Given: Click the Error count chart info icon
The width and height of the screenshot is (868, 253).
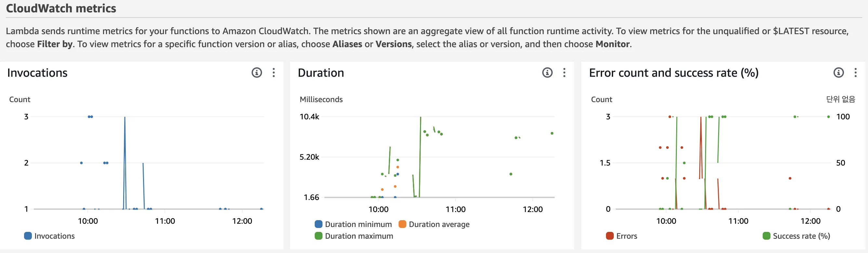Looking at the screenshot, I should click(x=838, y=73).
